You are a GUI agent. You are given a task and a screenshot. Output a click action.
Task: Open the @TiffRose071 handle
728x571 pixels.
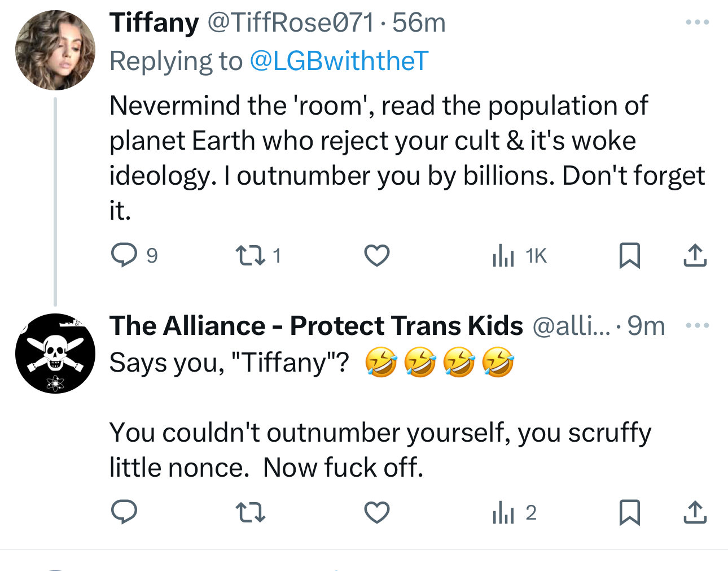click(291, 23)
